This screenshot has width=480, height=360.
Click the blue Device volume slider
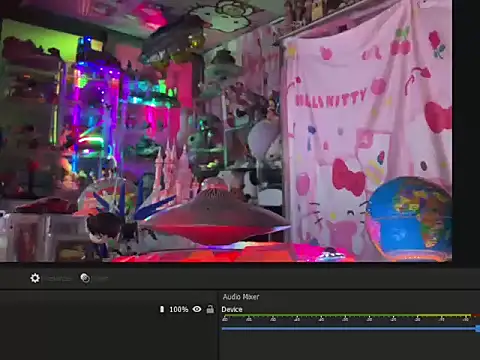(x=351, y=329)
